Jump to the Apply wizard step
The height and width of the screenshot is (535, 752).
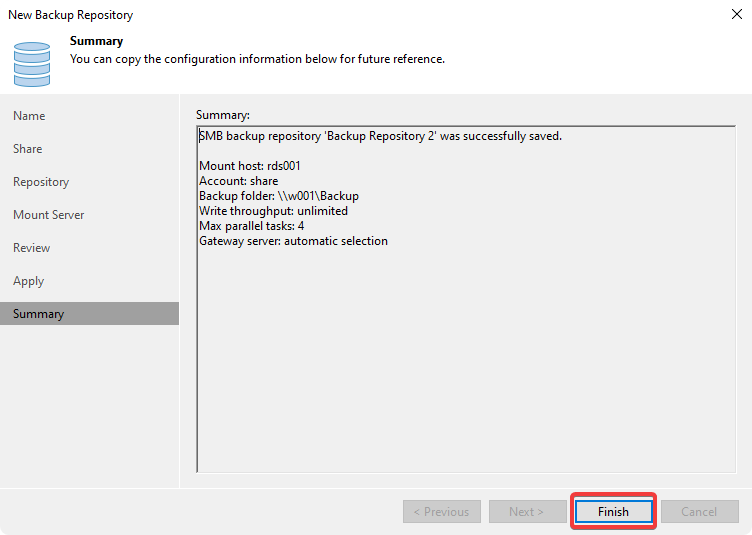coord(28,281)
